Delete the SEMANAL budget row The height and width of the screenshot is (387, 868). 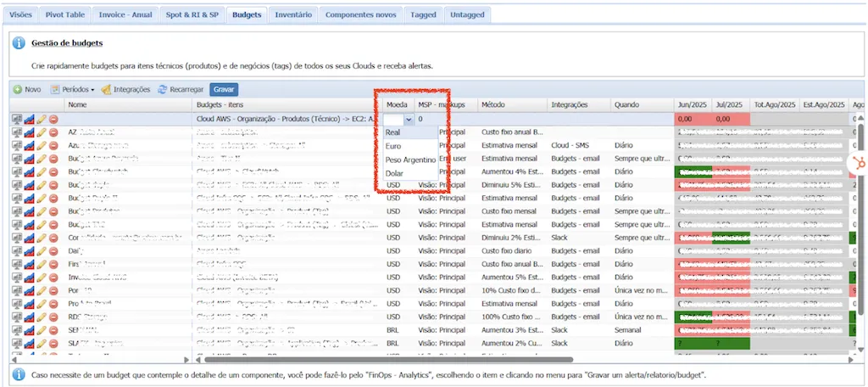(53, 330)
